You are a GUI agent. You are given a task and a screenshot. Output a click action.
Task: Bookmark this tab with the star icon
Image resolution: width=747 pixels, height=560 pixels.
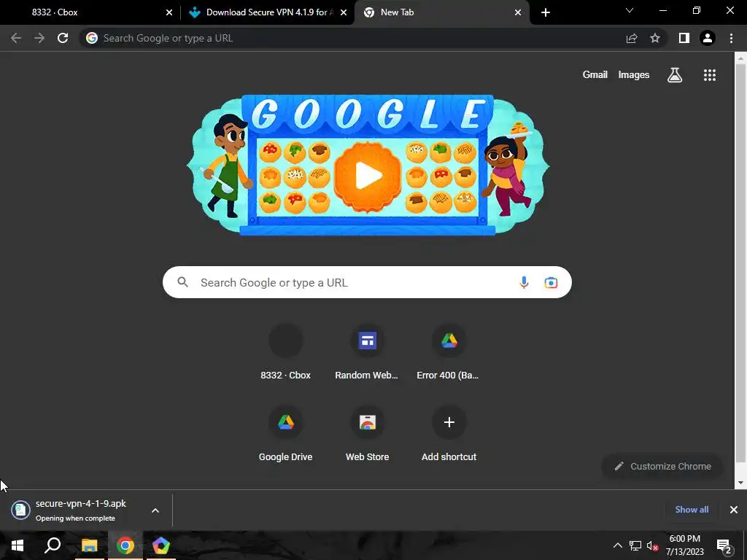[x=655, y=38]
